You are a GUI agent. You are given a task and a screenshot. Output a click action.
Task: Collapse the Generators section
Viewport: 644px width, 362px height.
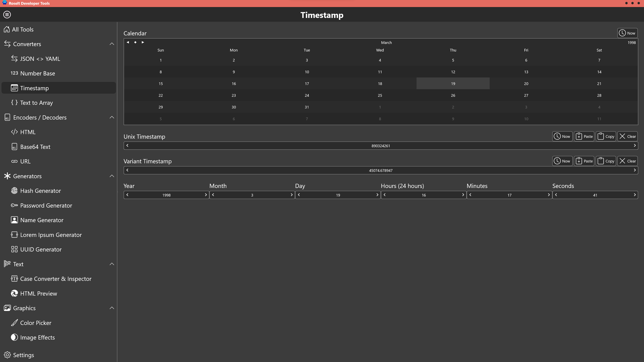(112, 176)
